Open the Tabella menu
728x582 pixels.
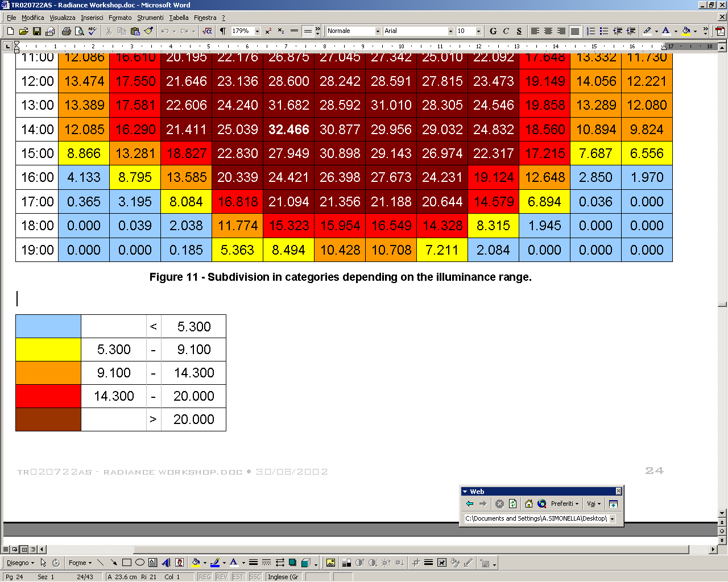pyautogui.click(x=179, y=18)
